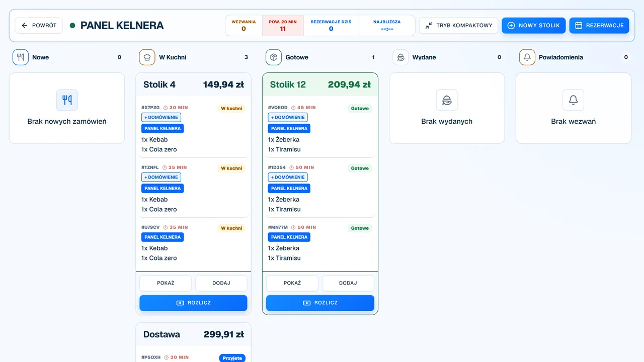Click the clock icon on order #VQEOD
The width and height of the screenshot is (644, 362).
(293, 108)
